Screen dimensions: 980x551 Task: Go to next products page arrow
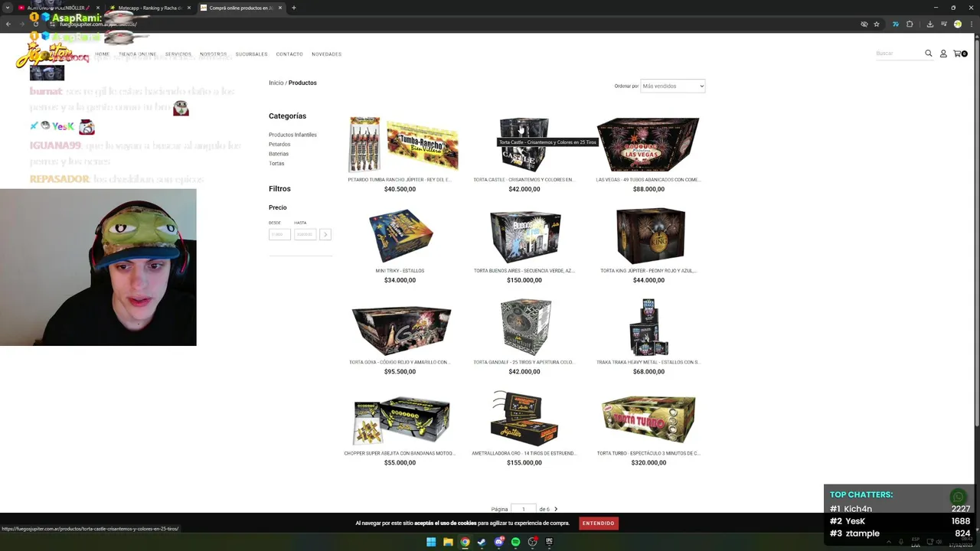click(x=556, y=509)
